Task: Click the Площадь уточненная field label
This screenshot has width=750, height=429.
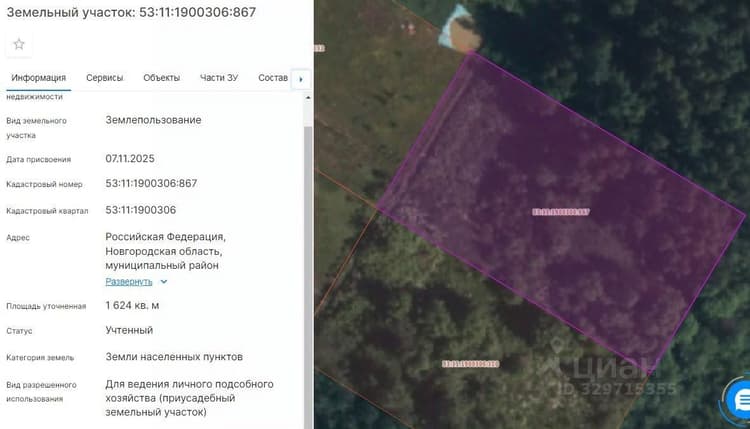Action: tap(46, 306)
